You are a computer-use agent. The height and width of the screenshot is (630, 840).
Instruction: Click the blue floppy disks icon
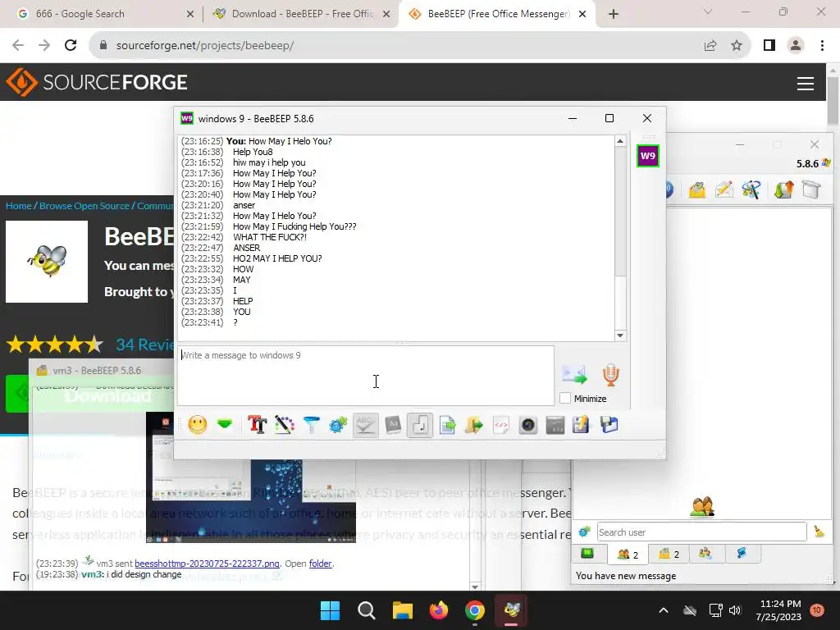click(609, 425)
